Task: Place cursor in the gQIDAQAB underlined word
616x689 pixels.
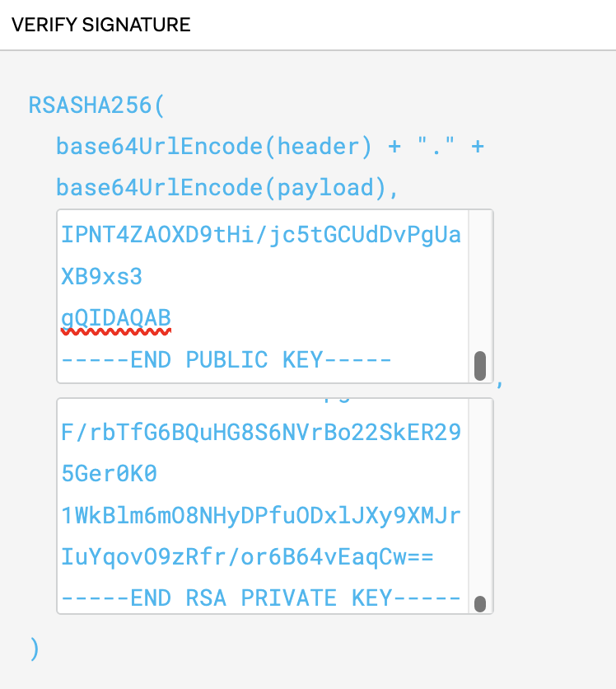Action: [x=116, y=318]
